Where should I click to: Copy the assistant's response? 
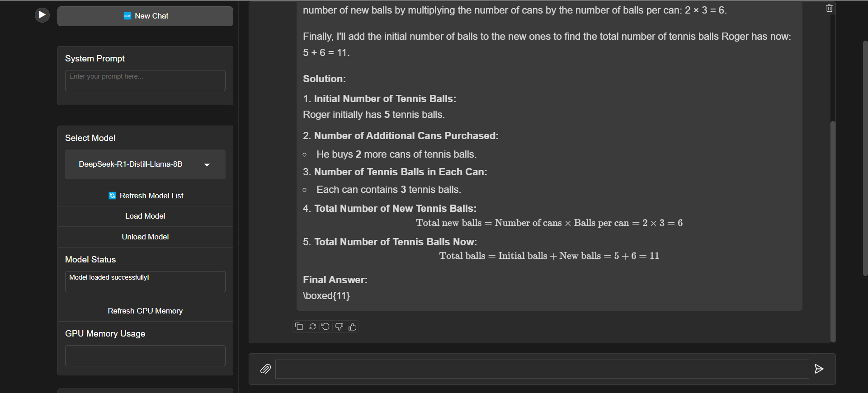299,327
